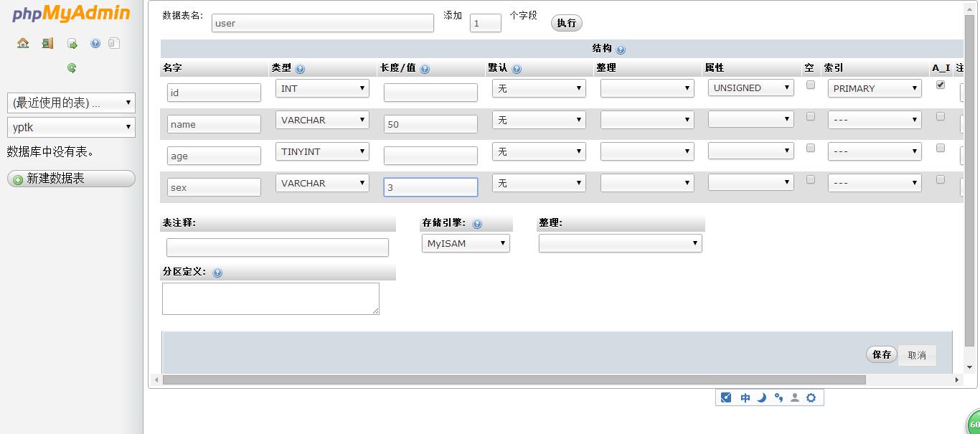The width and height of the screenshot is (980, 434).
Task: Open the query window icon
Action: coord(72,44)
